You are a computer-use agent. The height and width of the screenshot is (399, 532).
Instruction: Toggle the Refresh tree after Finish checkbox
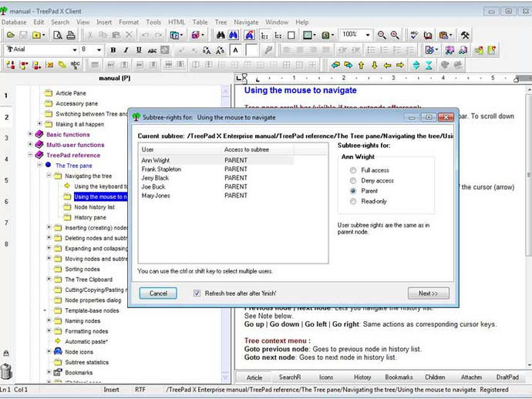point(197,293)
